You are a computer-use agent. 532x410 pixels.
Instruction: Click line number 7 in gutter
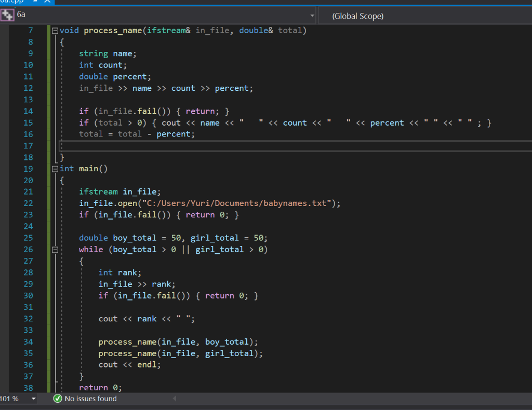pos(31,31)
